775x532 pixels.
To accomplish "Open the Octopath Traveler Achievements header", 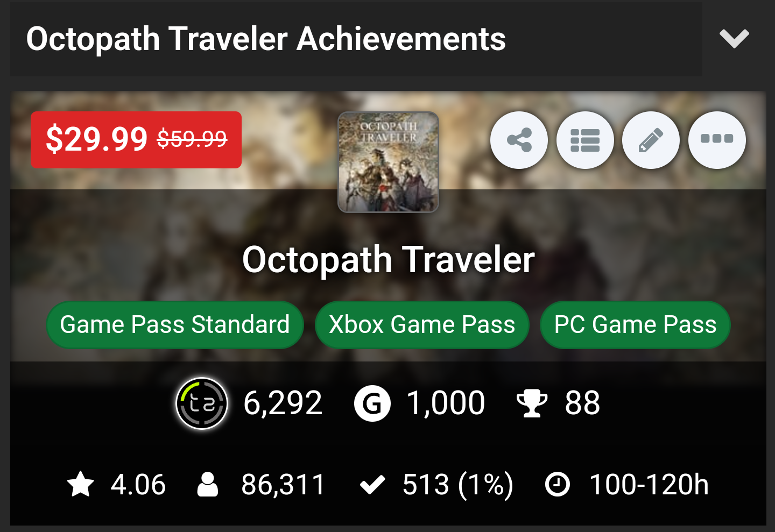I will [266, 39].
